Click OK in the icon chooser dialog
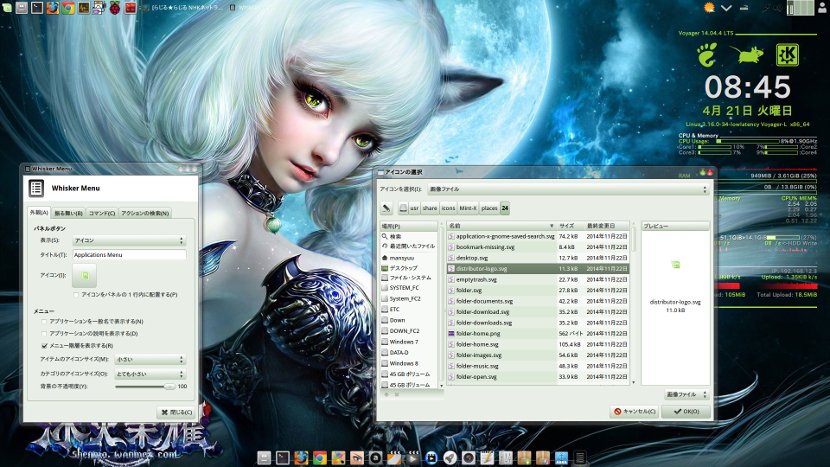Screen dimensions: 830x467 coord(686,411)
